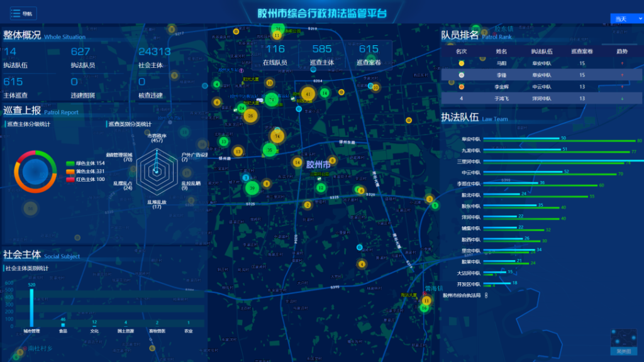Open the 导航 navigation menu button
Image resolution: width=644 pixels, height=362 pixels.
(23, 14)
